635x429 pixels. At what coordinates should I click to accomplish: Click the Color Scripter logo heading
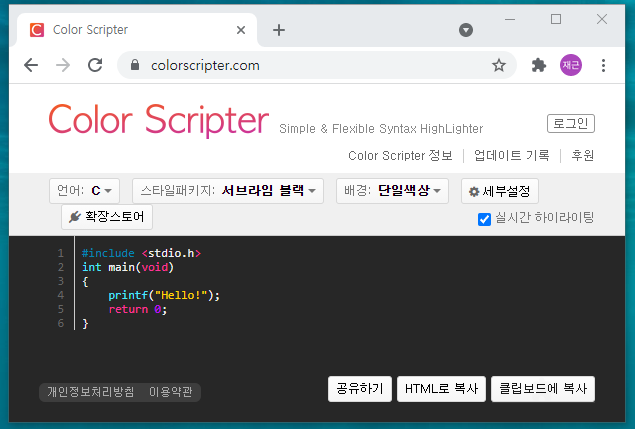159,120
